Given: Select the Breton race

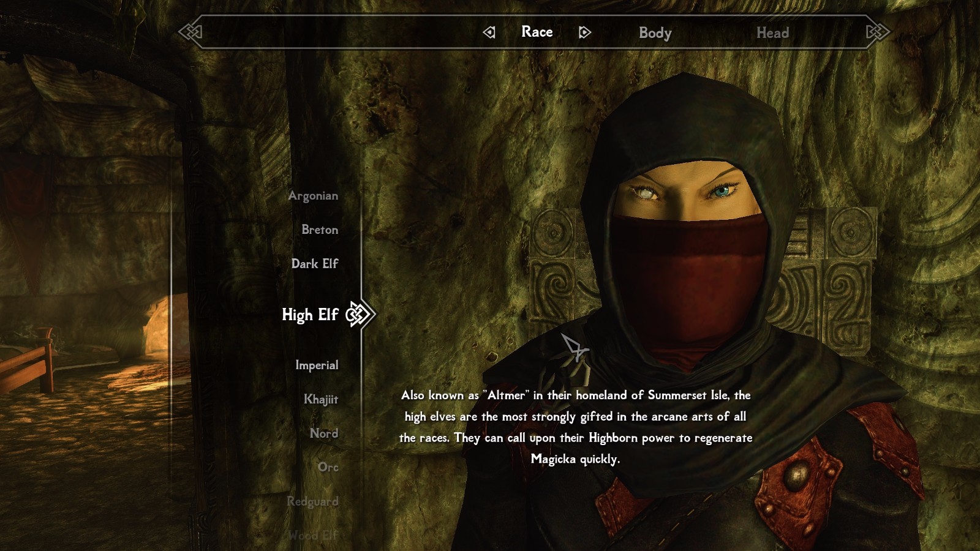Looking at the screenshot, I should click(319, 230).
